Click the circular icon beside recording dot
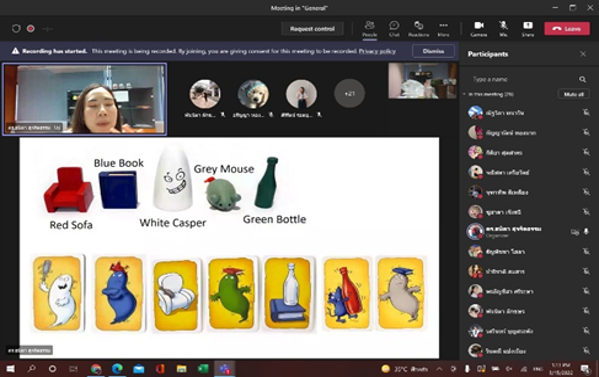599x377 pixels. pyautogui.click(x=16, y=29)
